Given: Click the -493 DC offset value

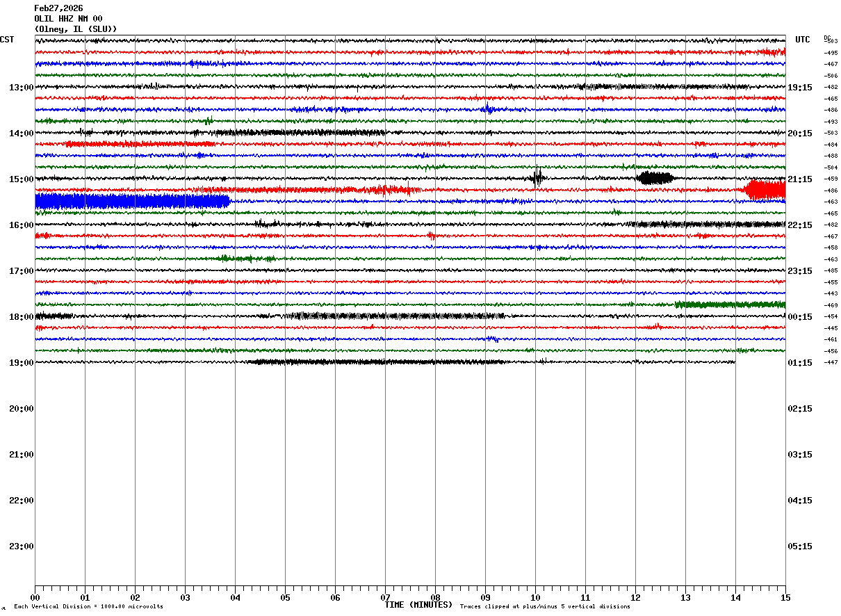Looking at the screenshot, I should pyautogui.click(x=831, y=122).
